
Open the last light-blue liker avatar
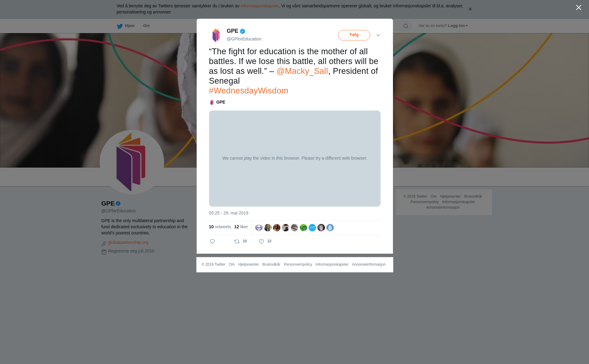330,228
